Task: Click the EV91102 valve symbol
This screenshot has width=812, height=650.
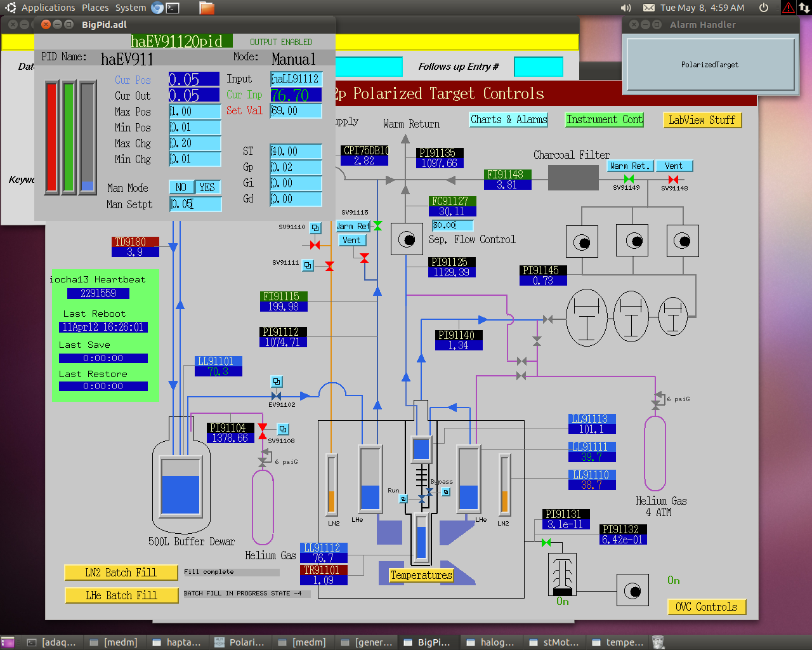Action: click(x=276, y=396)
